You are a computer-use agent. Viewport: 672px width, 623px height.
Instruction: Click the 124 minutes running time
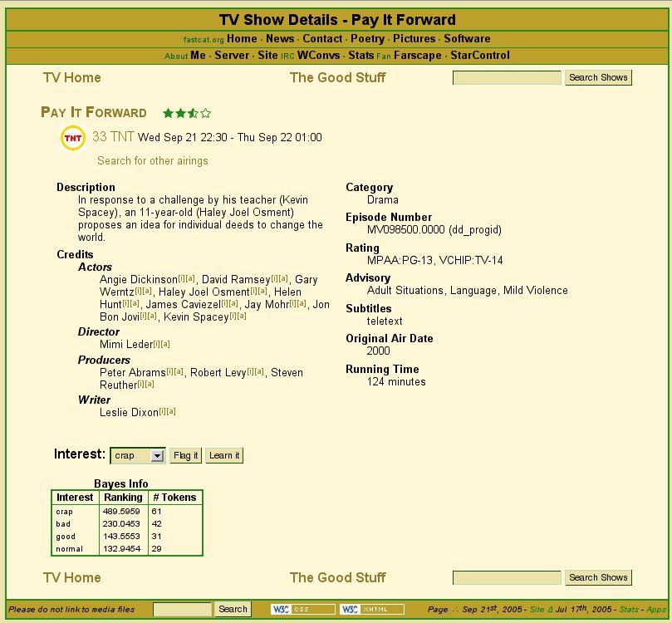(396, 382)
